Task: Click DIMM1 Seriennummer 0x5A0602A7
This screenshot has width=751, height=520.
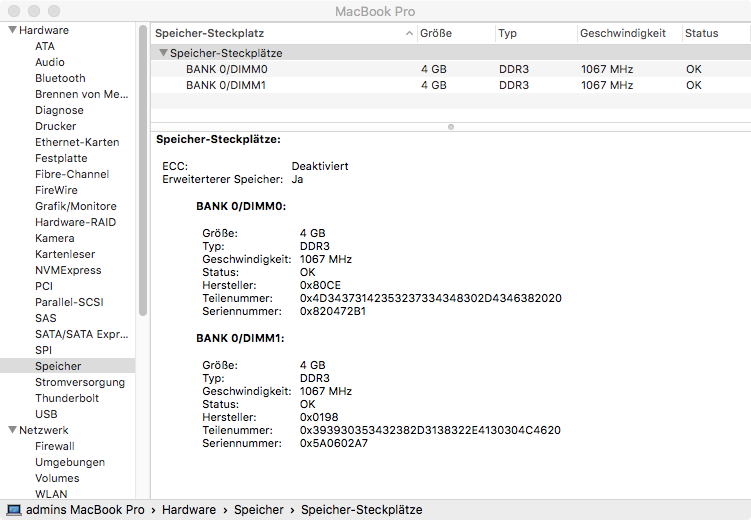Action: [x=334, y=443]
